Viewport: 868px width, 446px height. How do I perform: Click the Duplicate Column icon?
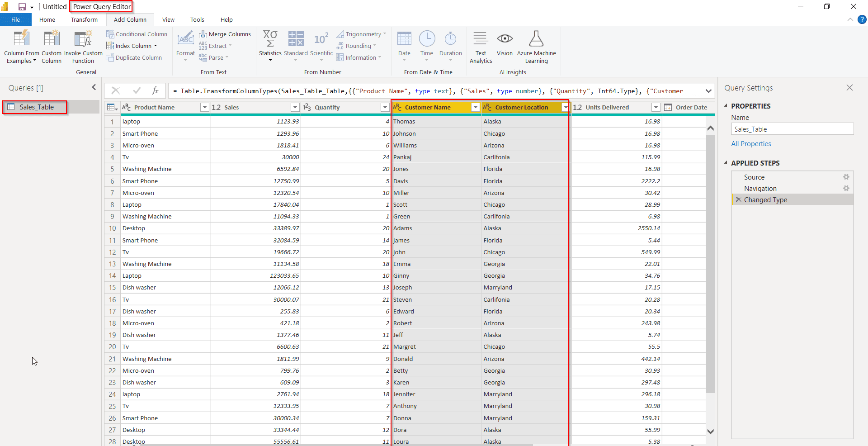(x=110, y=57)
